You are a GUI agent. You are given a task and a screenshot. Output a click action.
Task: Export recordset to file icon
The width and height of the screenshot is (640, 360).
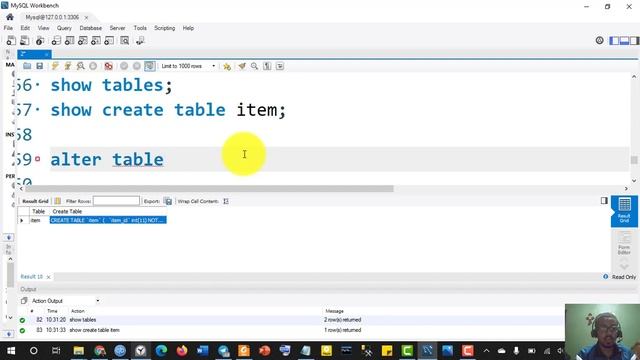(x=168, y=201)
